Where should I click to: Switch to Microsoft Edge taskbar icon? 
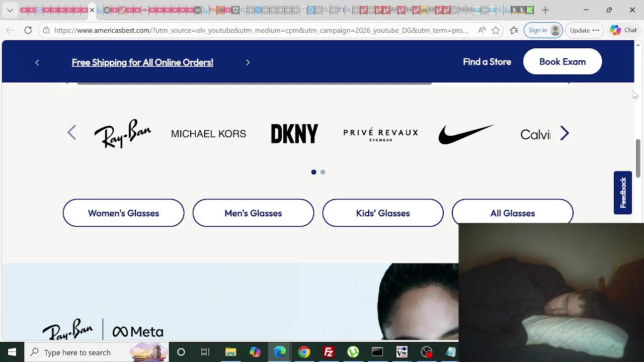click(x=280, y=352)
